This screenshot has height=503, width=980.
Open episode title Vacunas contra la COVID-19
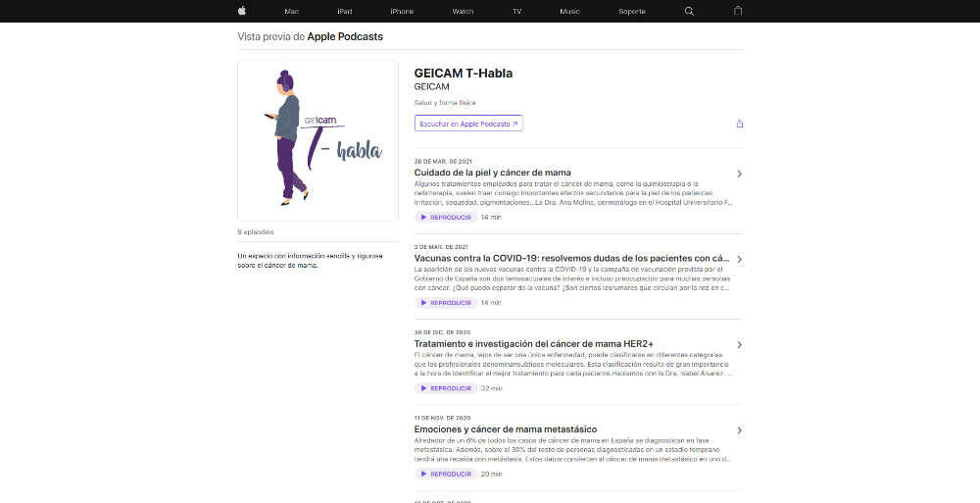(x=572, y=259)
